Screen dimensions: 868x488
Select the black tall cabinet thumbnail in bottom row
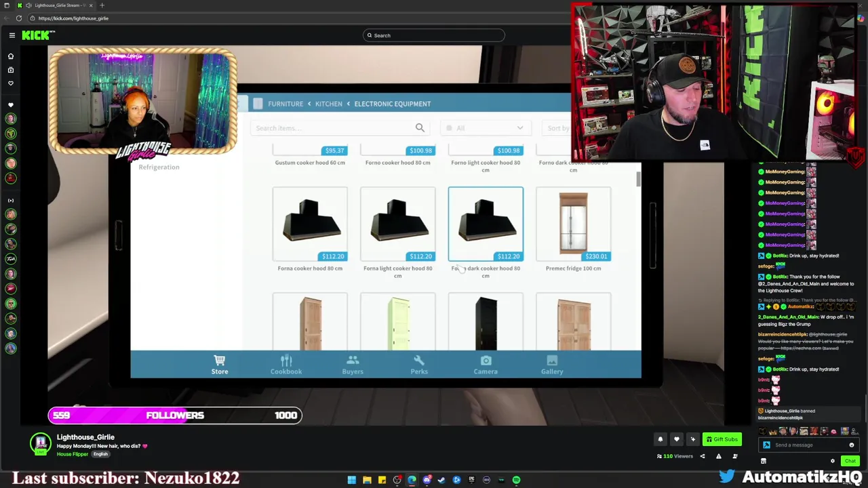486,322
